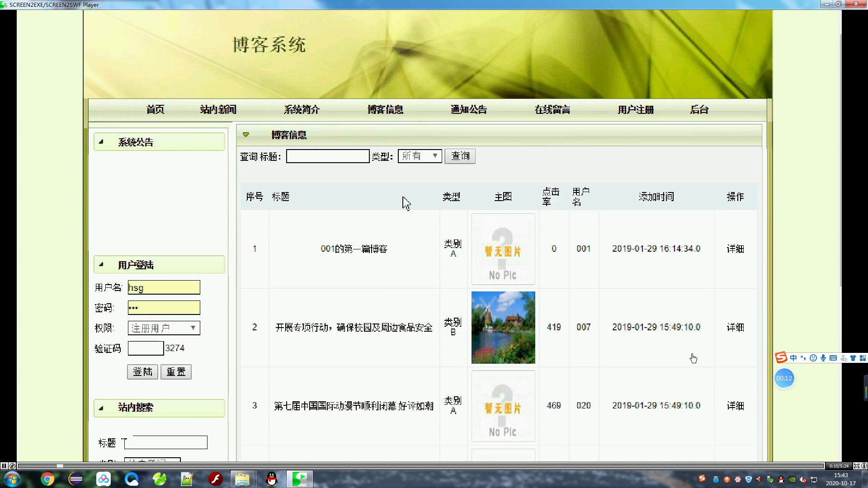
Task: Click the 查询 search button
Action: (x=460, y=156)
